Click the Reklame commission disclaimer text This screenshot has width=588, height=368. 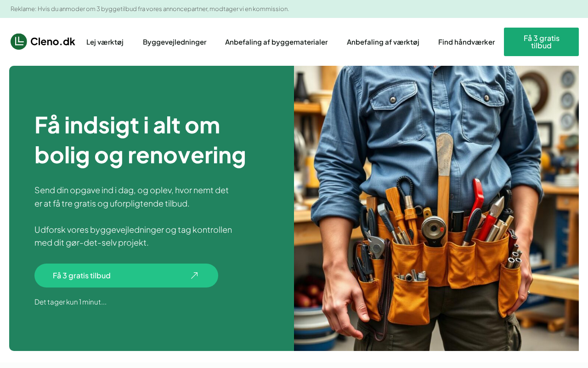coord(150,9)
